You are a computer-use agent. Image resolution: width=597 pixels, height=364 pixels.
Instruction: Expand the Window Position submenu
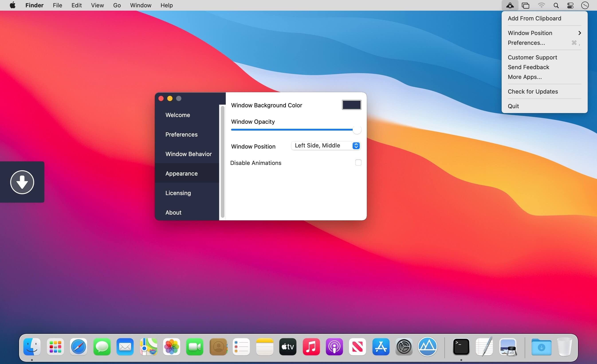pyautogui.click(x=544, y=33)
